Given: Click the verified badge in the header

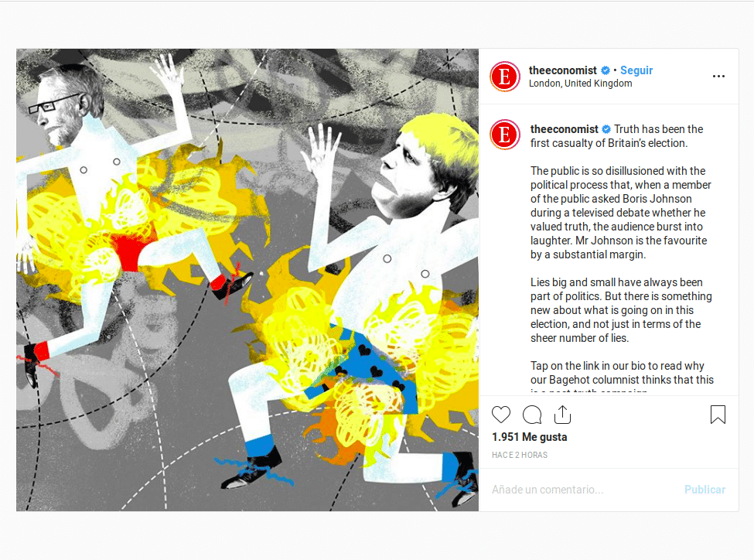Looking at the screenshot, I should click(606, 70).
